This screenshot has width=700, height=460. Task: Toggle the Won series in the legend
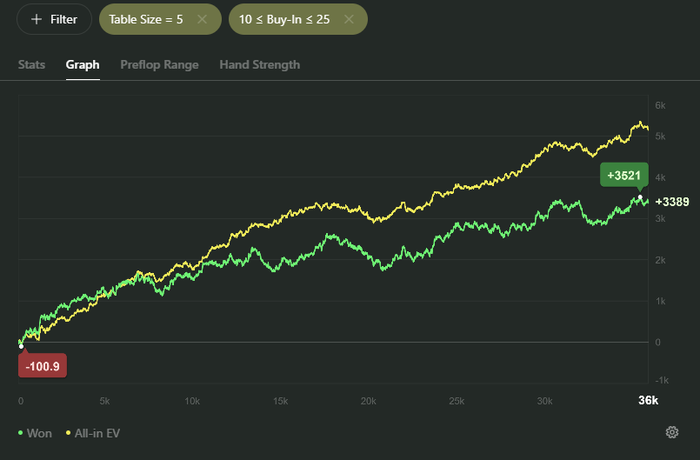(36, 432)
